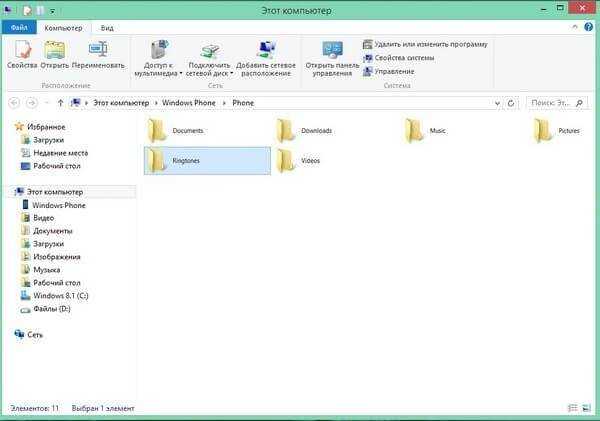Click the Refresh button
The width and height of the screenshot is (600, 421).
click(x=511, y=103)
